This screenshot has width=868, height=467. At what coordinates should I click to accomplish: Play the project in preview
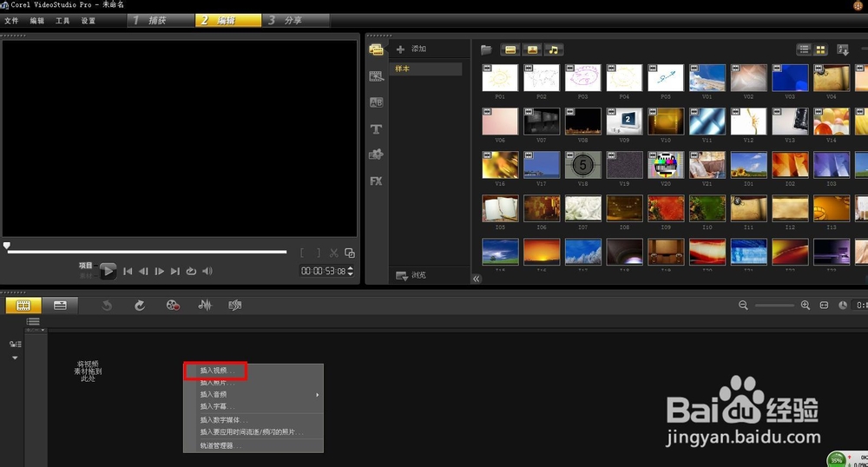pos(108,271)
